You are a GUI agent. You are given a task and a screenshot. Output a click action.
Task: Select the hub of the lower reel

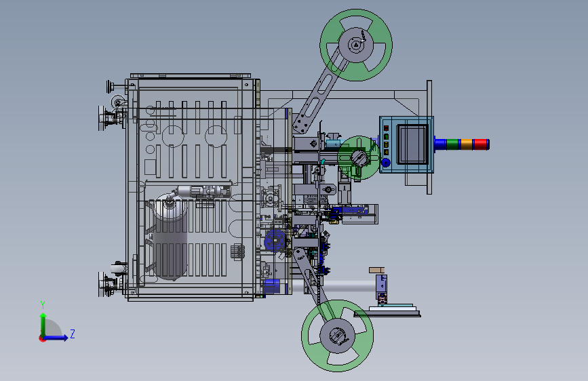[338, 336]
